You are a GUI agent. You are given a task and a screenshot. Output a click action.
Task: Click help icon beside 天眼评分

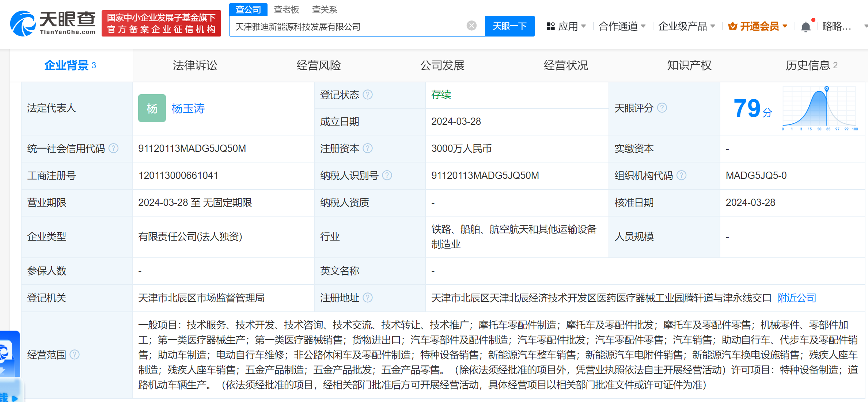(x=662, y=108)
